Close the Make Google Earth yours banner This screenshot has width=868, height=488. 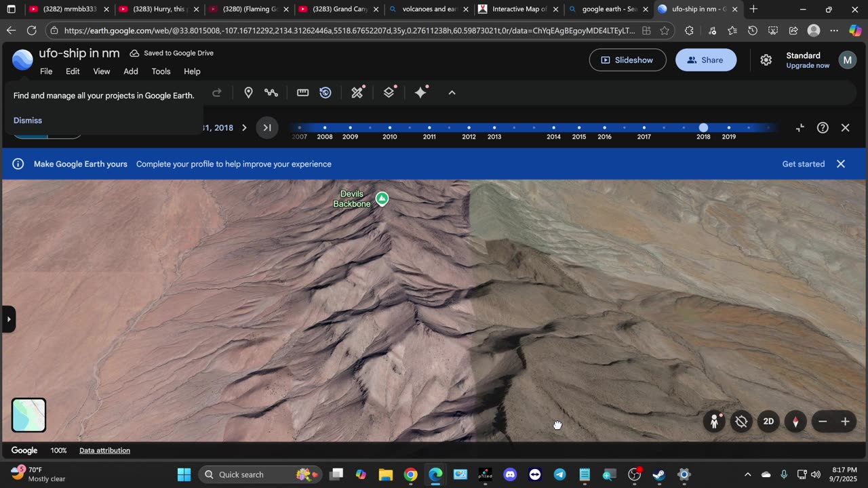841,164
